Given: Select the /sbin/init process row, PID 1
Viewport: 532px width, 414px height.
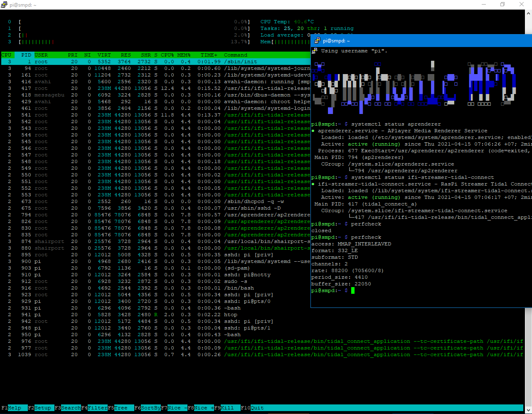Looking at the screenshot, I should tap(156, 62).
